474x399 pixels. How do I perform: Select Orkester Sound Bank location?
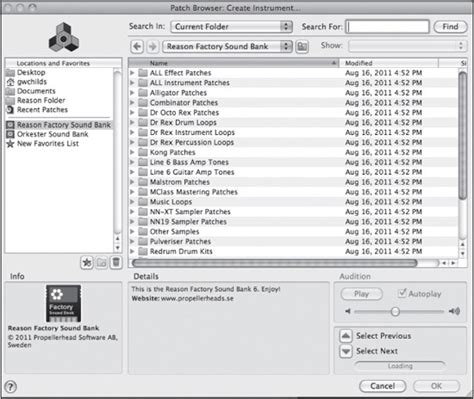click(53, 134)
